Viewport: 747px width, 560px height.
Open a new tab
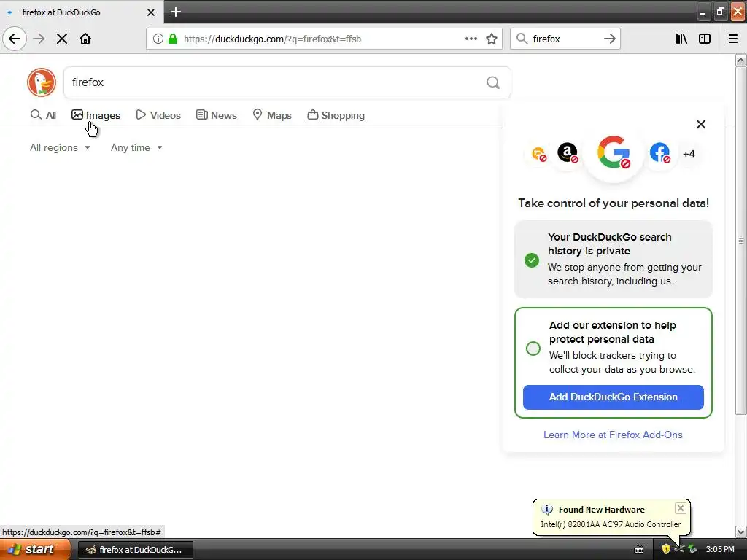pyautogui.click(x=176, y=12)
